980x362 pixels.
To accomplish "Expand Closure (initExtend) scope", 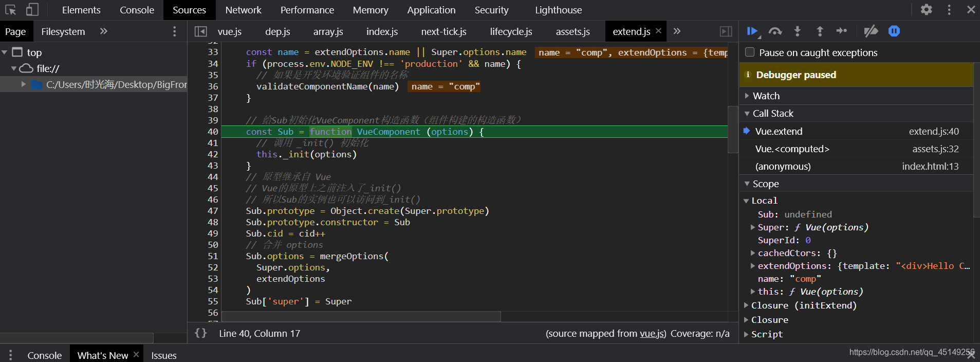I will (x=804, y=305).
